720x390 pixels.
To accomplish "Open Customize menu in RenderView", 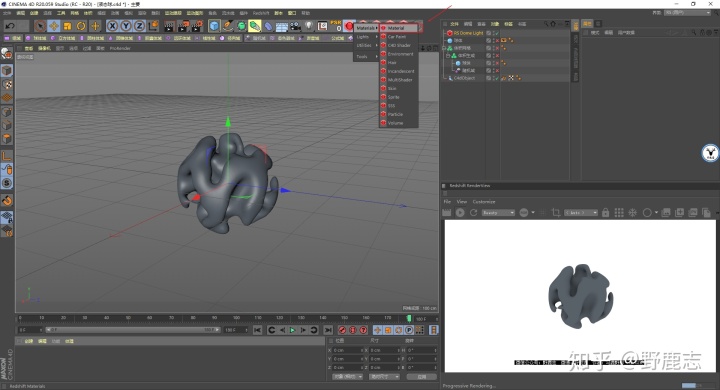I will (x=484, y=202).
